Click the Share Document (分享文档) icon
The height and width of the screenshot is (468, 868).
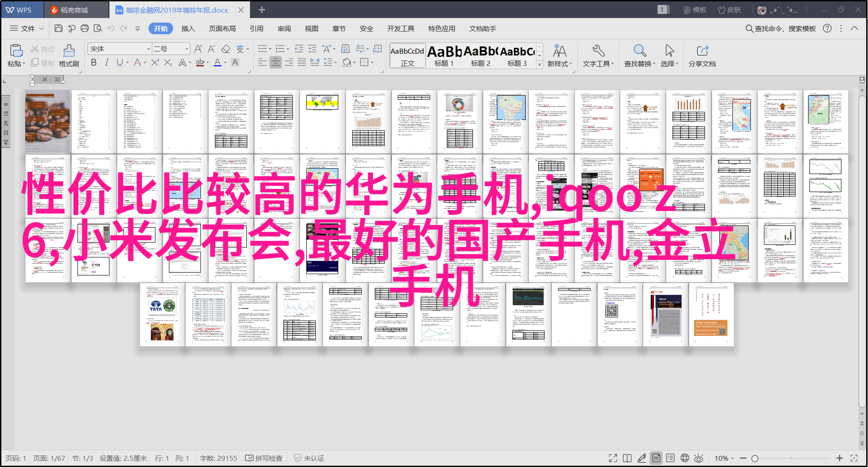[702, 50]
